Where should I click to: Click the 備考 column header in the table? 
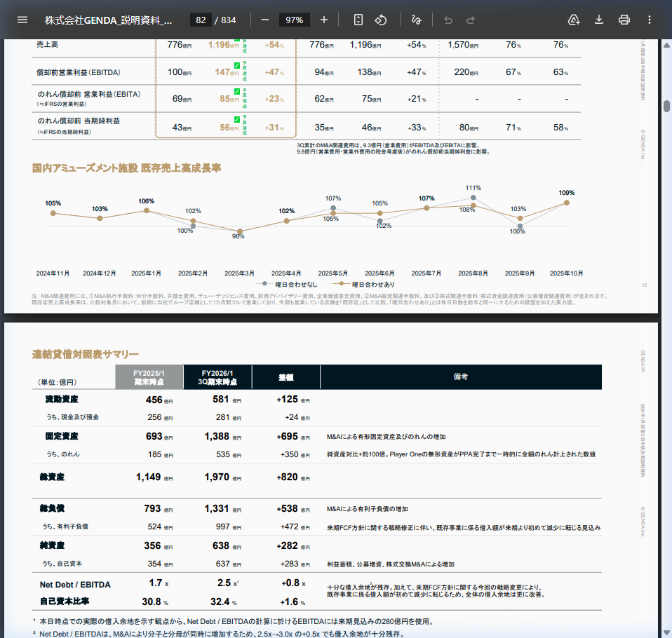461,376
